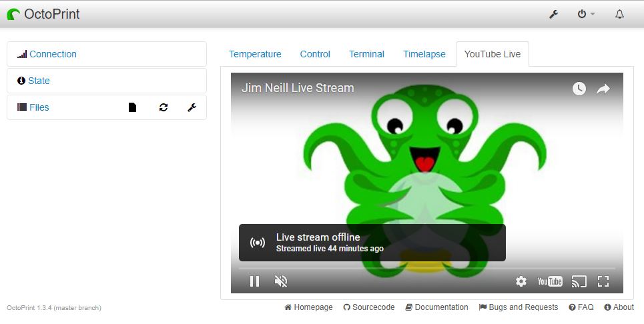Click the Watch Later clock icon
The image size is (644, 324).
click(579, 89)
